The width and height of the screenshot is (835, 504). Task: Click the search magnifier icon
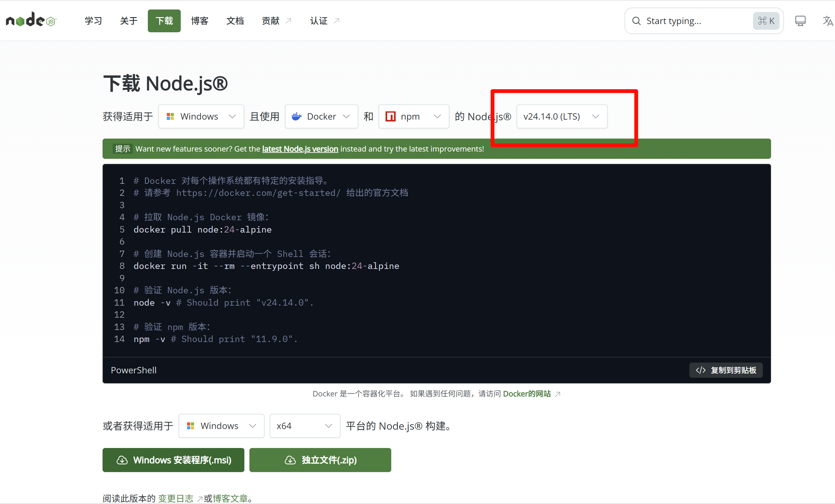coord(636,21)
